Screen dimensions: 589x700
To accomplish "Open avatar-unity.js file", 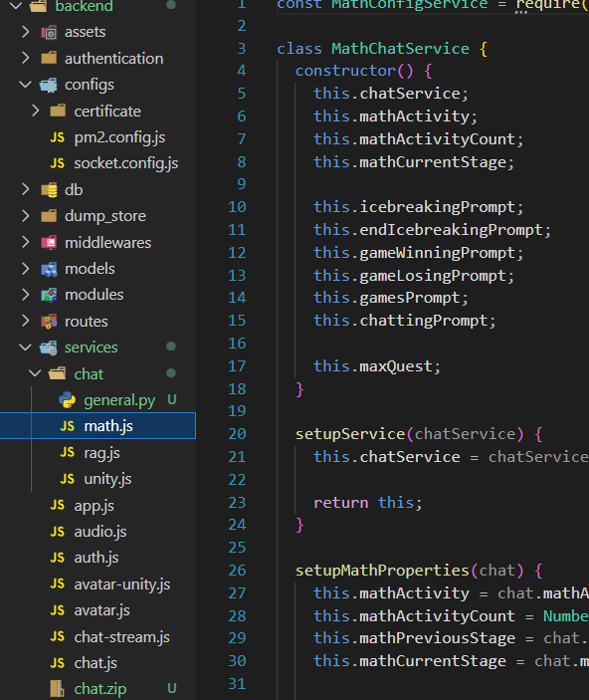I will point(122,584).
